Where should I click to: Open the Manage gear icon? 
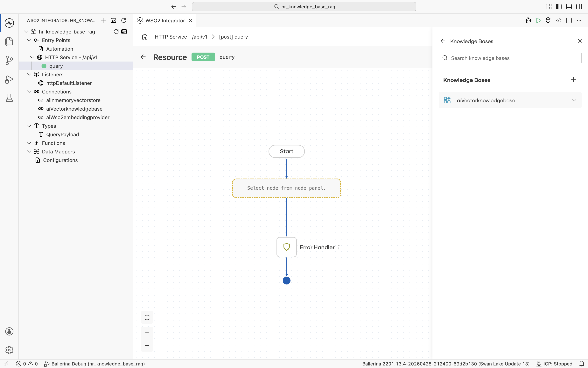click(9, 350)
